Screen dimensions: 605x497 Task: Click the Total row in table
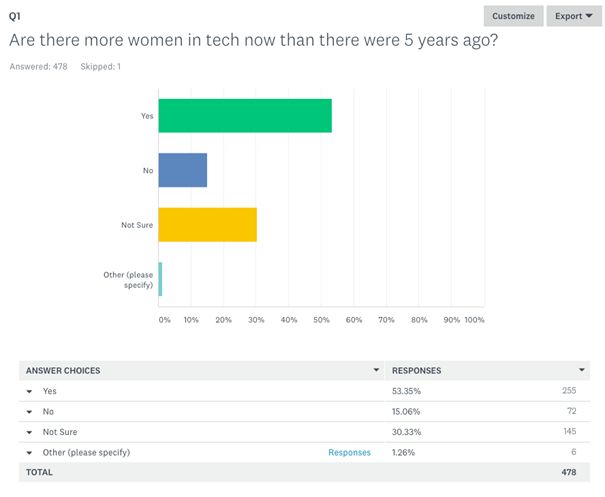point(40,472)
